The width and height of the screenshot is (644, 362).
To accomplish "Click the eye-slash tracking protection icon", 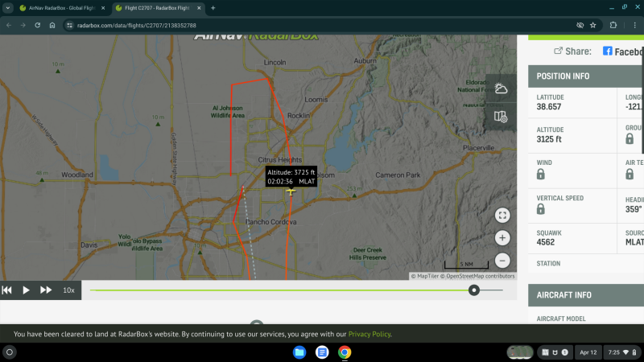I will [580, 25].
